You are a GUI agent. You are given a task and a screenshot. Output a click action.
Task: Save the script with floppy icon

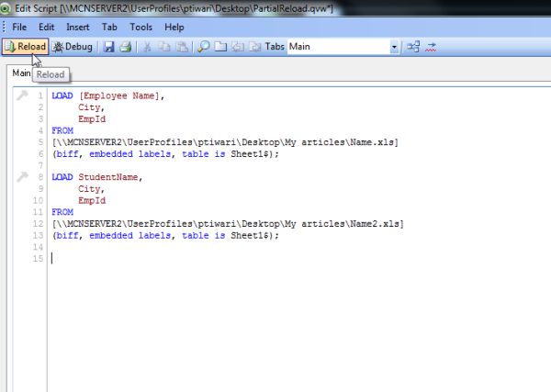point(109,47)
